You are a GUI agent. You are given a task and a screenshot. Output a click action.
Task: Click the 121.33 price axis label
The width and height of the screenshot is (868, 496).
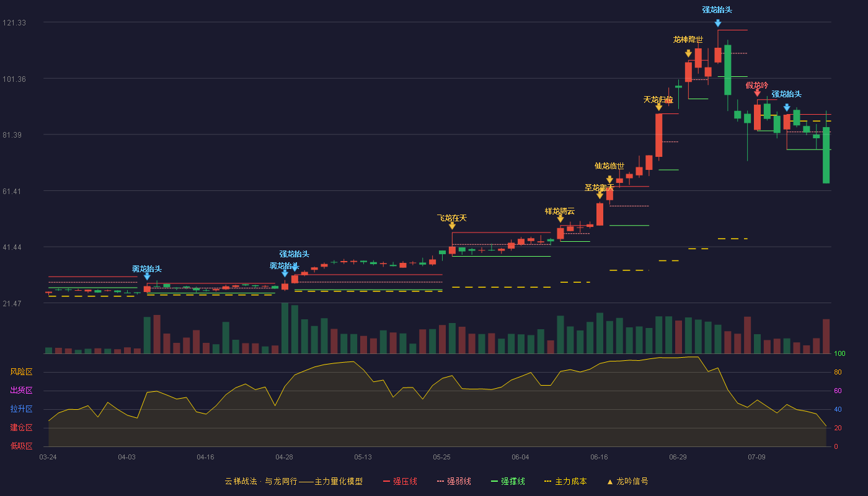coord(14,23)
